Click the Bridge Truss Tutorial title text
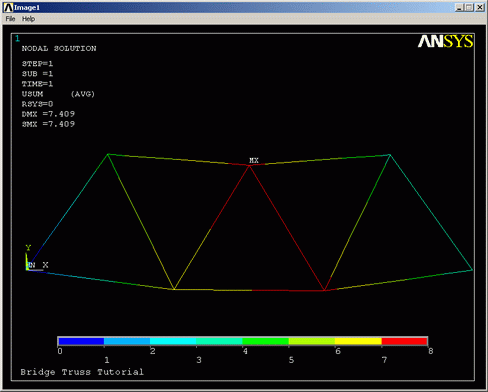The height and width of the screenshot is (392, 488). point(82,372)
